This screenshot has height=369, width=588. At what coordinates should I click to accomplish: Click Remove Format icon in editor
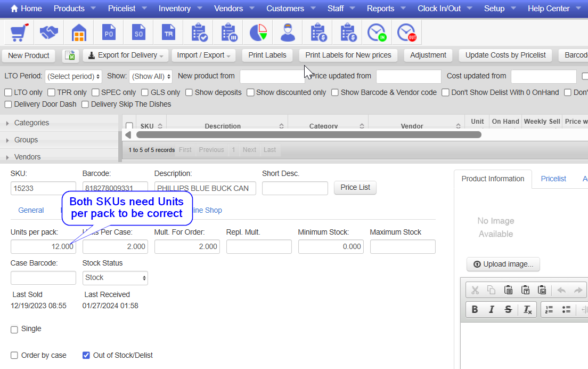tap(528, 309)
